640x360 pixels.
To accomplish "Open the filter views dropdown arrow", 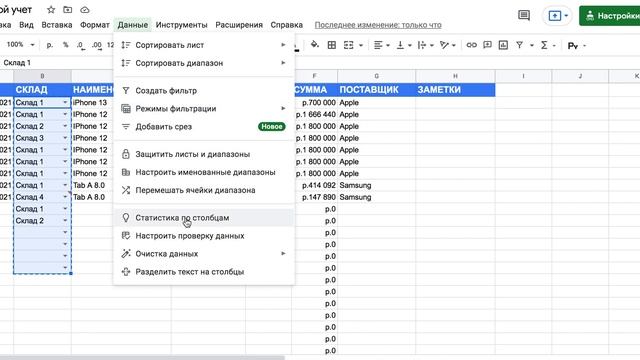I will (x=531, y=45).
